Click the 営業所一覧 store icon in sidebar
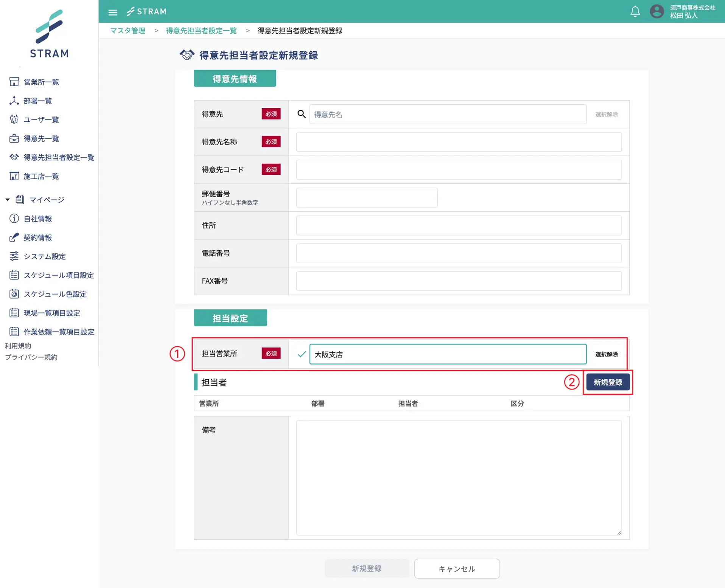This screenshot has width=725, height=588. coord(14,82)
